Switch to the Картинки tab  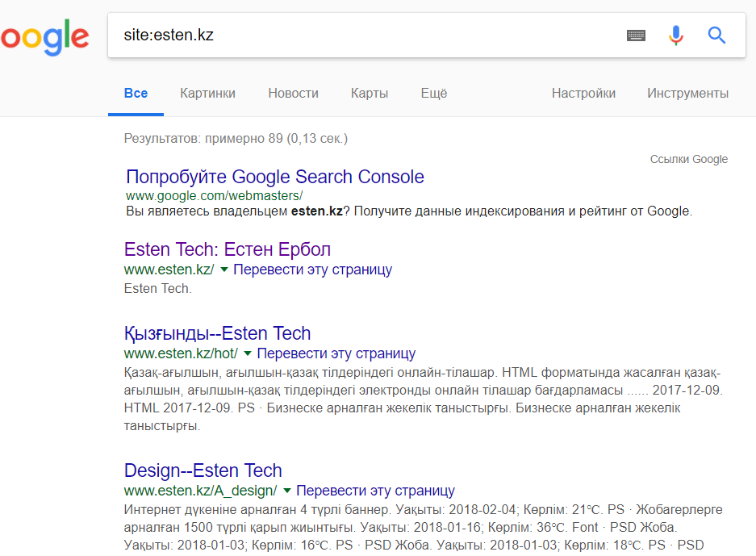pos(208,93)
